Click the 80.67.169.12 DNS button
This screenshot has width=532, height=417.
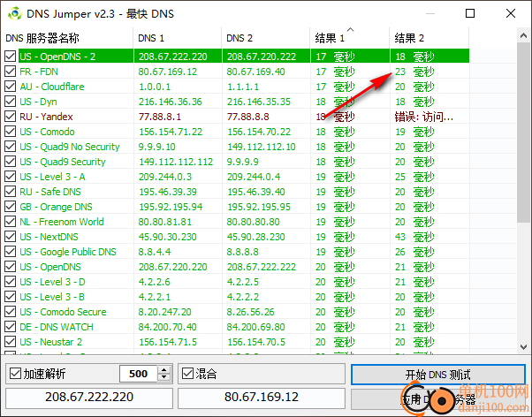click(x=262, y=398)
